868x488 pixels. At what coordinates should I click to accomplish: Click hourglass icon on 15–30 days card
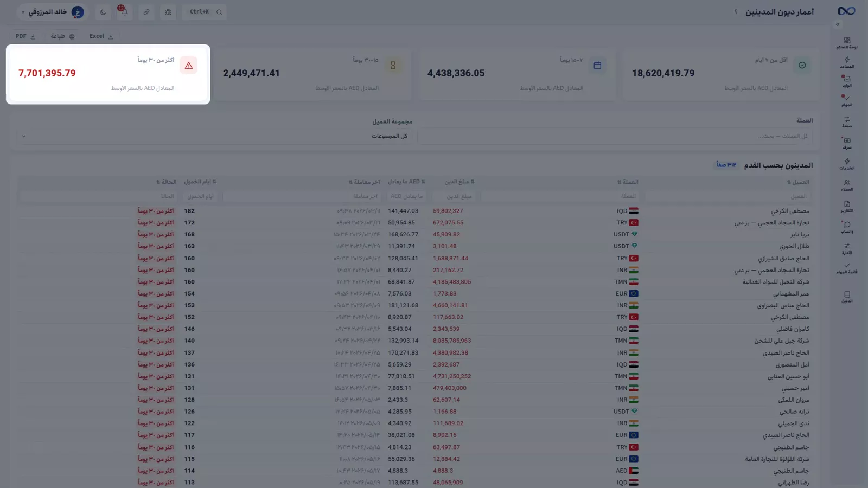pyautogui.click(x=393, y=66)
